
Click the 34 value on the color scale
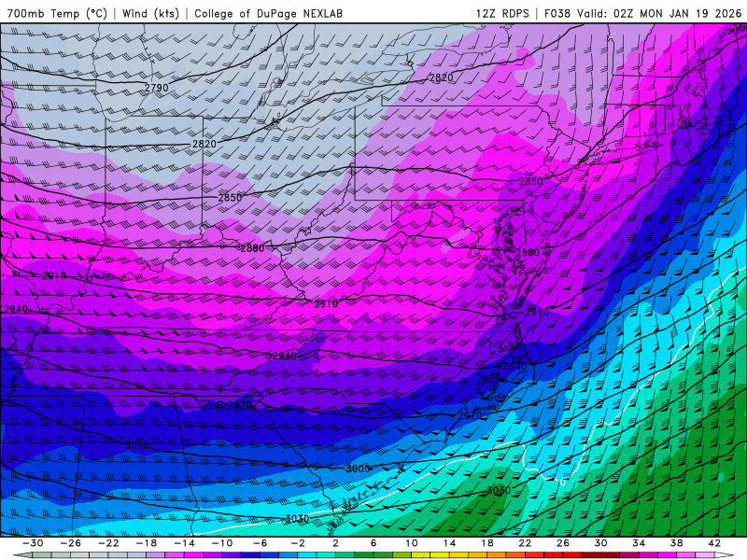pos(639,543)
